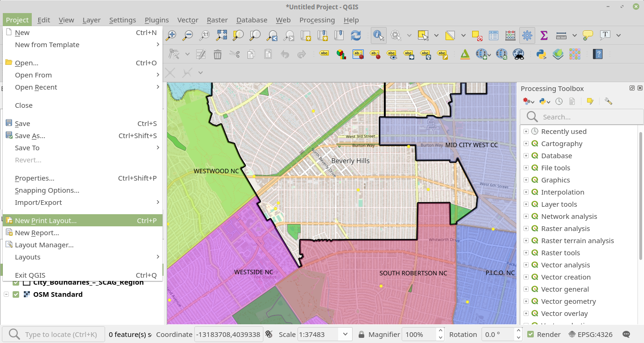This screenshot has height=343, width=644.
Task: Toggle City_Boundaries layer visibility checkbox
Action: coord(16,282)
